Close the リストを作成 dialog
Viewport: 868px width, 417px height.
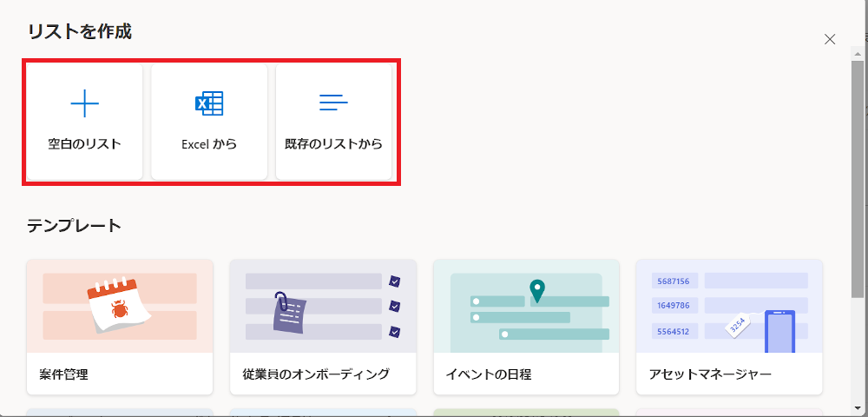click(830, 39)
